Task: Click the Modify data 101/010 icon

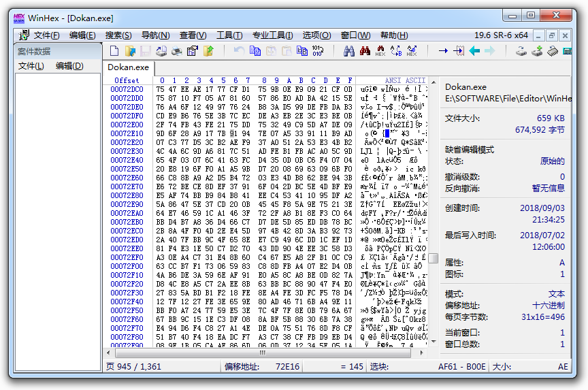Action: pyautogui.click(x=318, y=50)
